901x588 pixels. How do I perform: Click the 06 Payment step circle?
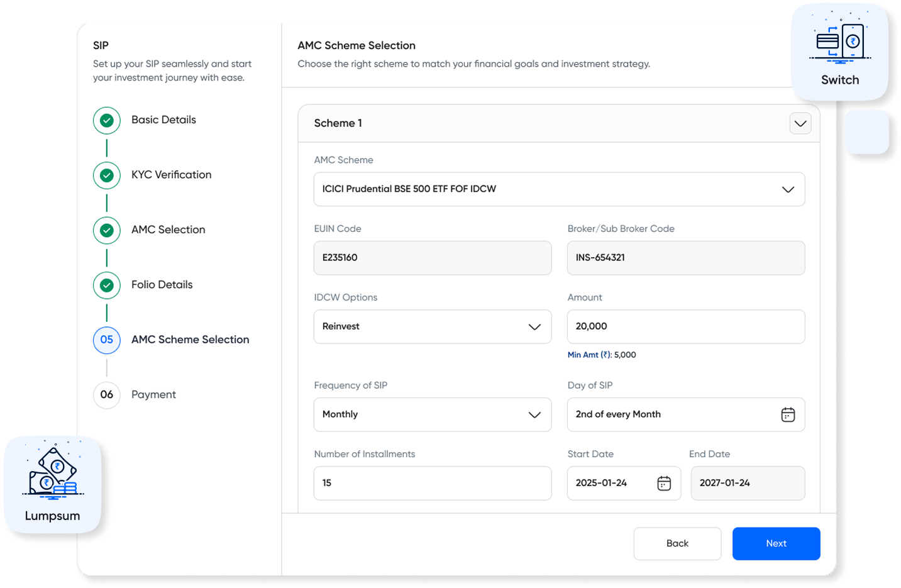tap(107, 395)
